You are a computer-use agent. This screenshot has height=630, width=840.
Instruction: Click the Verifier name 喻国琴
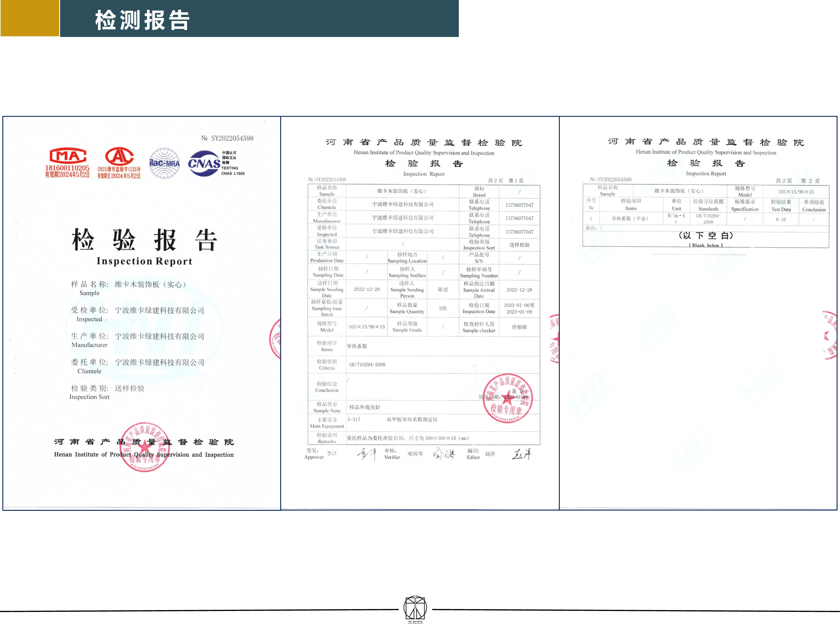pos(415,454)
